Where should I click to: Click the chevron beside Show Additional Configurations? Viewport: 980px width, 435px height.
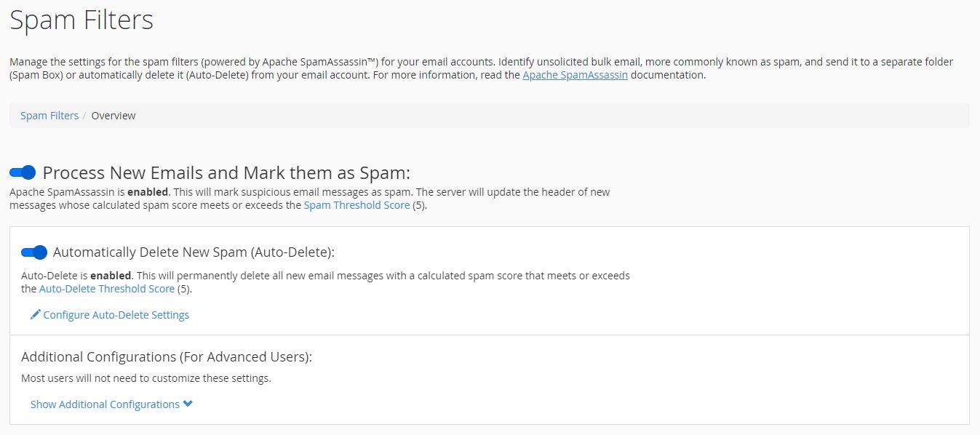pos(188,404)
